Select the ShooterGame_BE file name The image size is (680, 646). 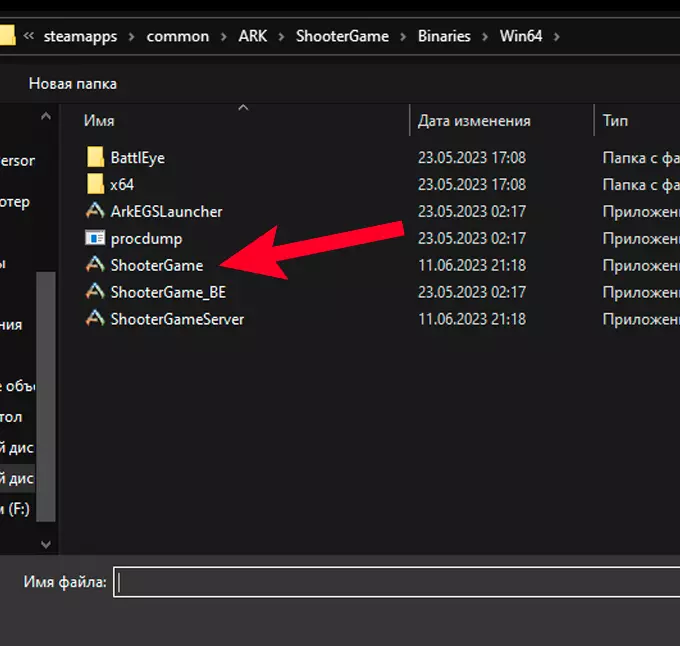[x=168, y=292]
